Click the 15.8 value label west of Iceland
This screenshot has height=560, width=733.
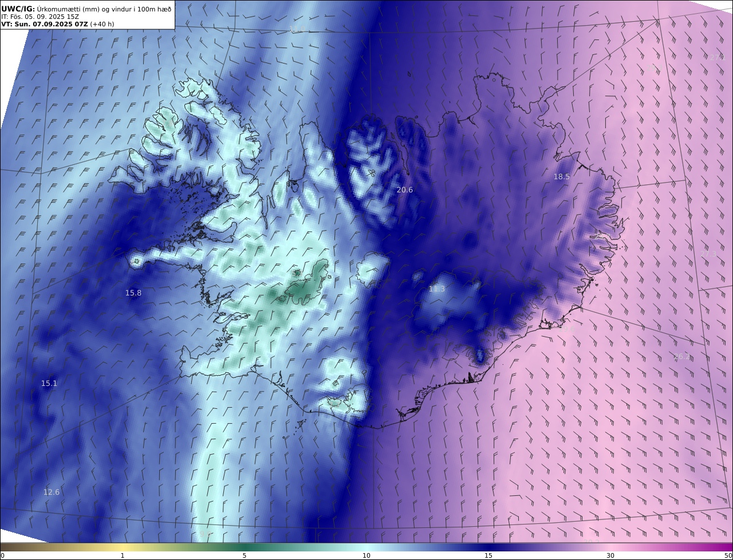(133, 293)
